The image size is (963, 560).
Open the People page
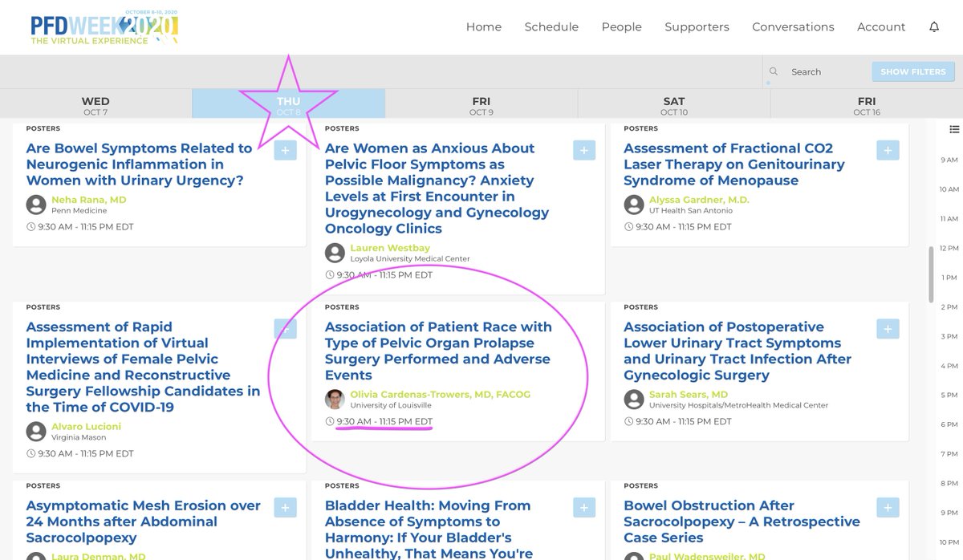[622, 26]
